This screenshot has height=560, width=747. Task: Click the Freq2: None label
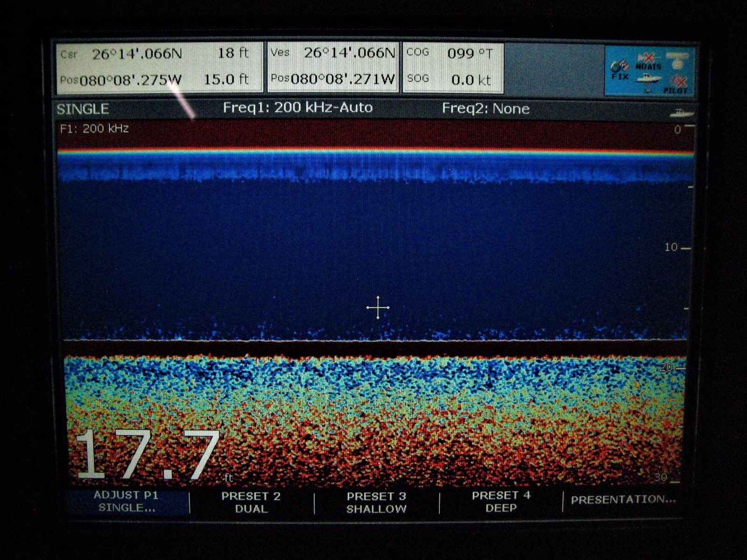tap(486, 109)
